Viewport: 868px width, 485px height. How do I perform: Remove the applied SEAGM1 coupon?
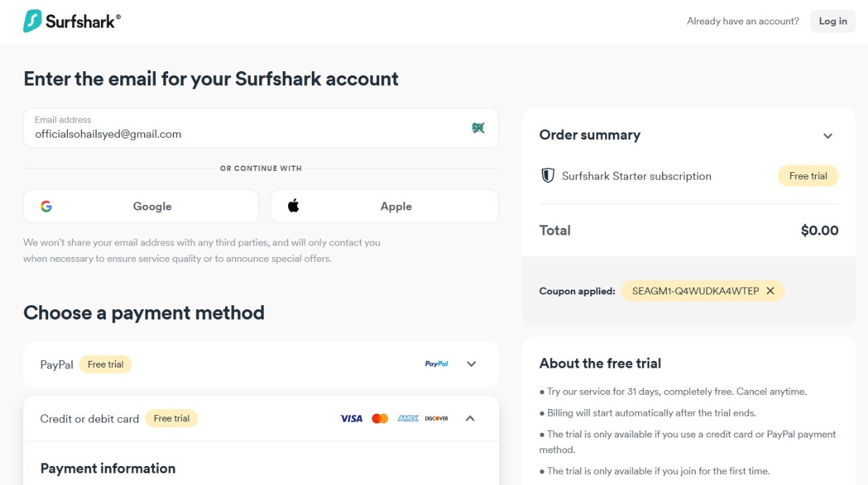point(770,290)
